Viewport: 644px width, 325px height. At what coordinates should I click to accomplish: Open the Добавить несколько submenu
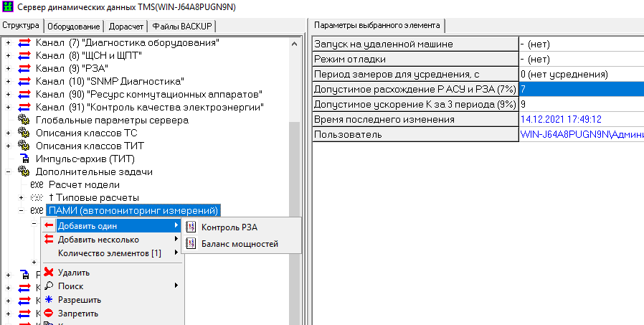click(x=98, y=240)
